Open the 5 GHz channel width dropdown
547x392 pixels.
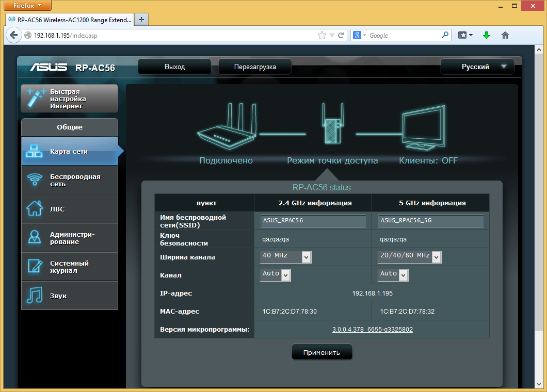tap(410, 257)
